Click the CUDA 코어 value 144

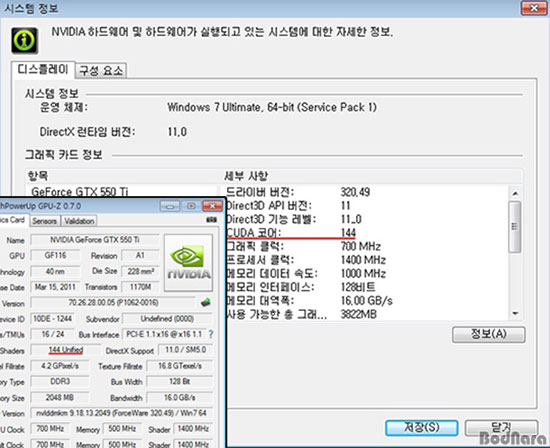click(x=348, y=233)
